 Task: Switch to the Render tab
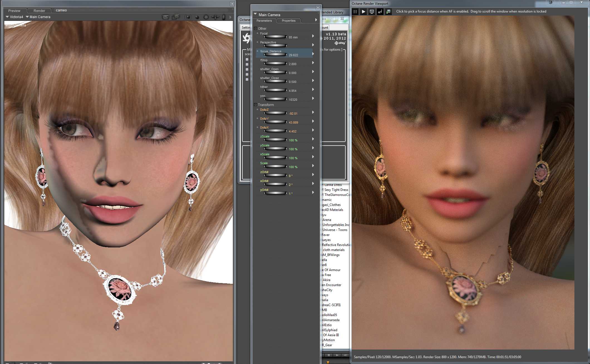click(x=39, y=11)
